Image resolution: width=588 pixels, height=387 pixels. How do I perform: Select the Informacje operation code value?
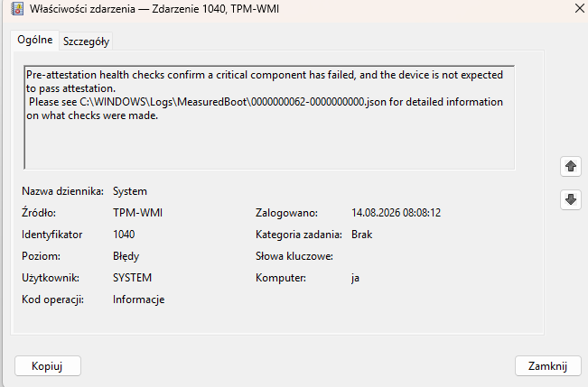point(139,299)
